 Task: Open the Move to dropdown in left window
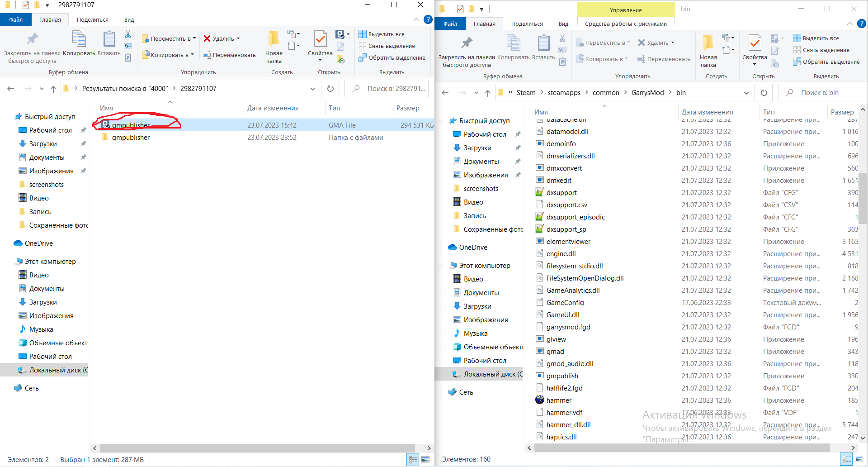[x=169, y=38]
